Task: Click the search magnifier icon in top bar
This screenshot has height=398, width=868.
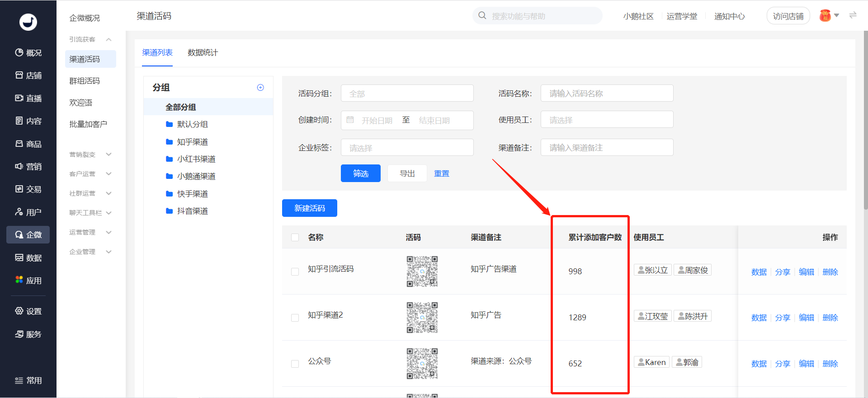Action: tap(482, 16)
